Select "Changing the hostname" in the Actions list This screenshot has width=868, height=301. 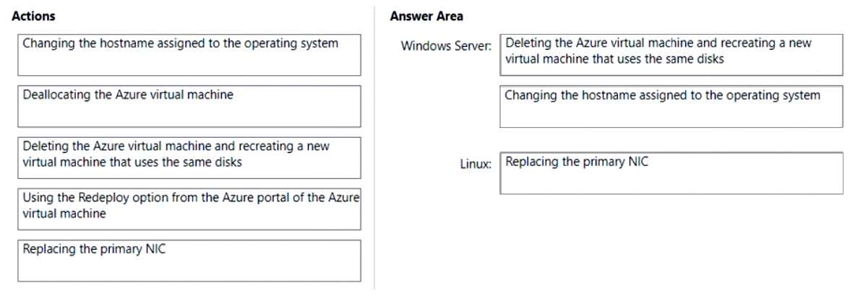pyautogui.click(x=189, y=55)
